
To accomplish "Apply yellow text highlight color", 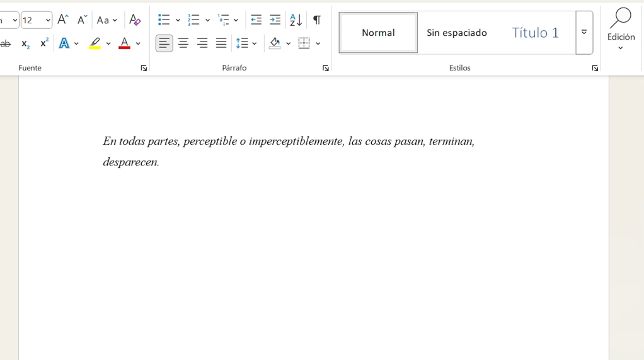I will click(95, 43).
